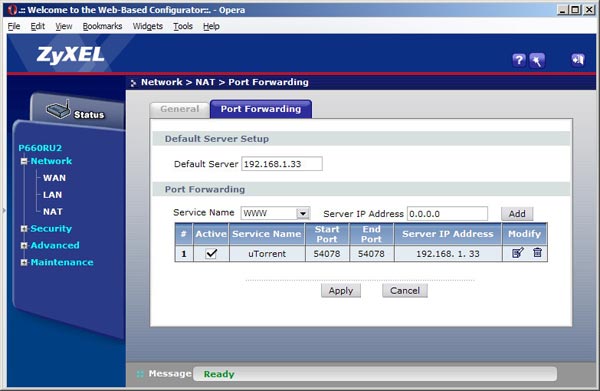Viewport: 600px width, 391px height.
Task: Open the File menu
Action: [x=14, y=26]
